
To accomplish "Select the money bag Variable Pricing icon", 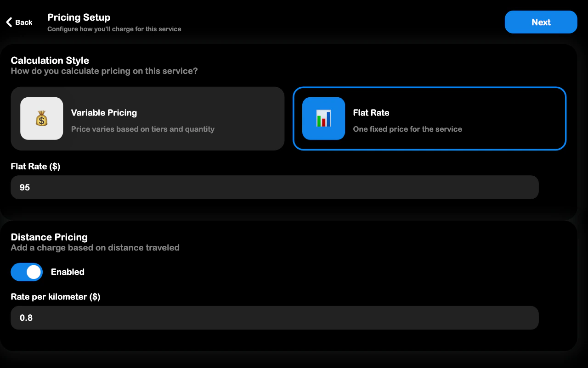I will 42,118.
